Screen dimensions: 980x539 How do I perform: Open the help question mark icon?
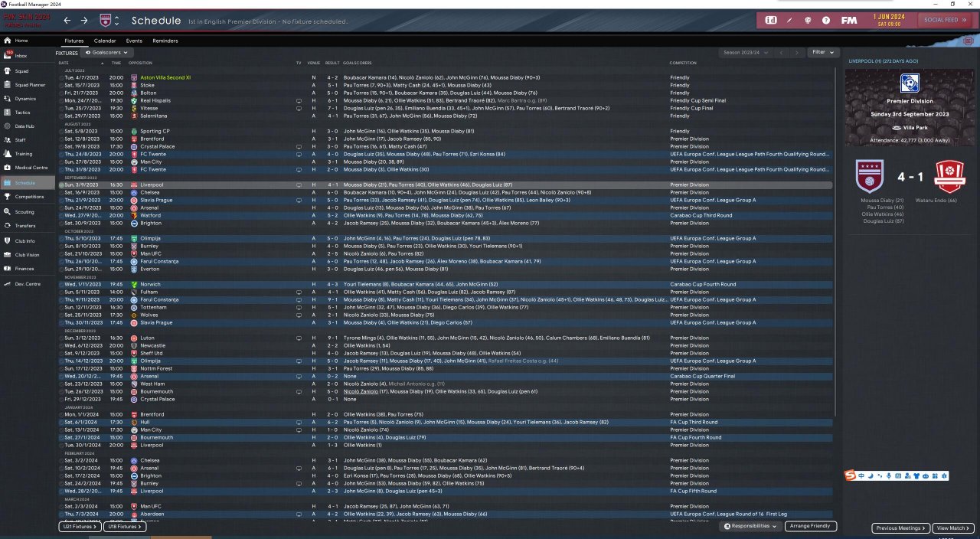pos(826,20)
